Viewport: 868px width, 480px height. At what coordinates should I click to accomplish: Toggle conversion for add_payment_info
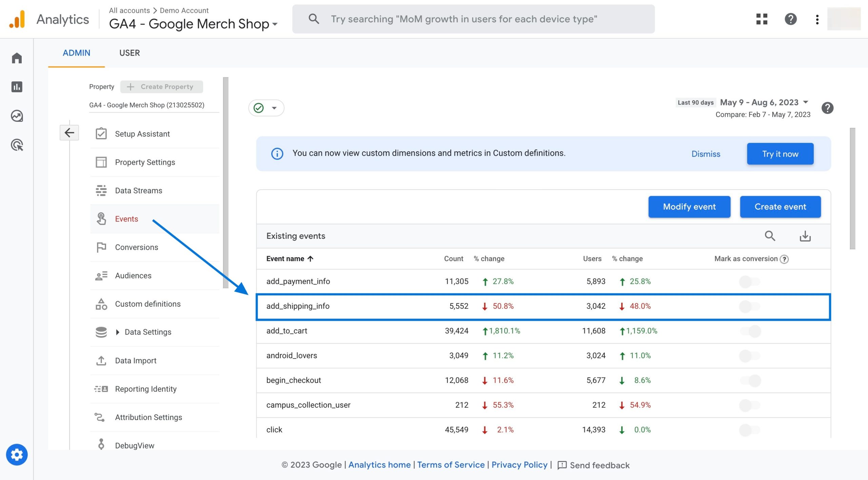[750, 282]
